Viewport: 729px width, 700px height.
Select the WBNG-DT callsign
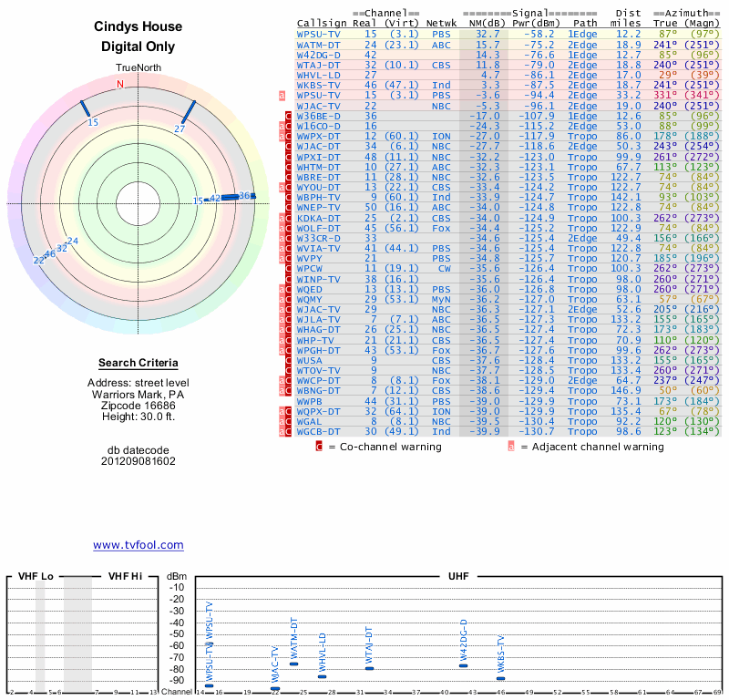tap(318, 391)
